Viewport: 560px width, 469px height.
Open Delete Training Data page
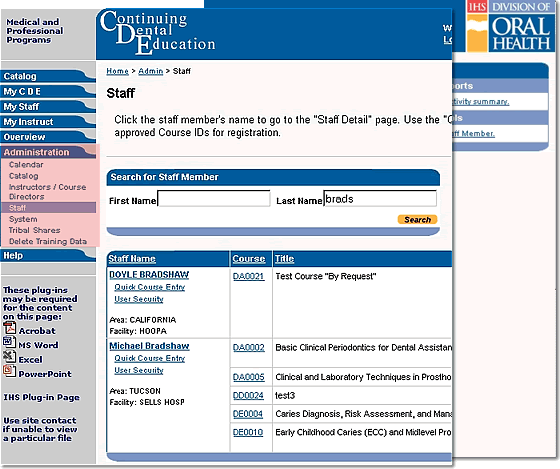pos(48,241)
